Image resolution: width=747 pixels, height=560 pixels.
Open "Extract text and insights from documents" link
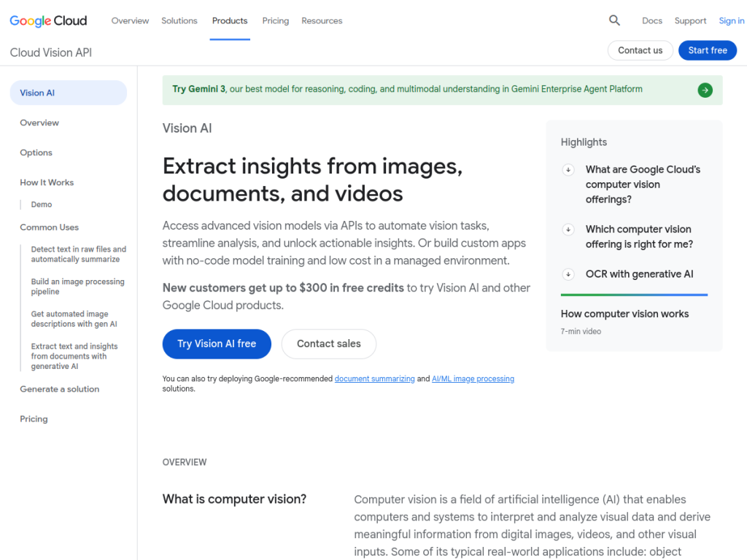[74, 356]
